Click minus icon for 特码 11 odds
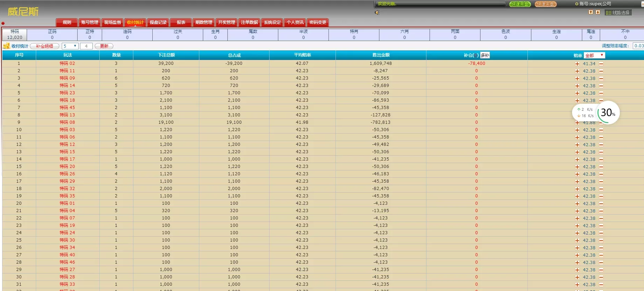 point(601,71)
